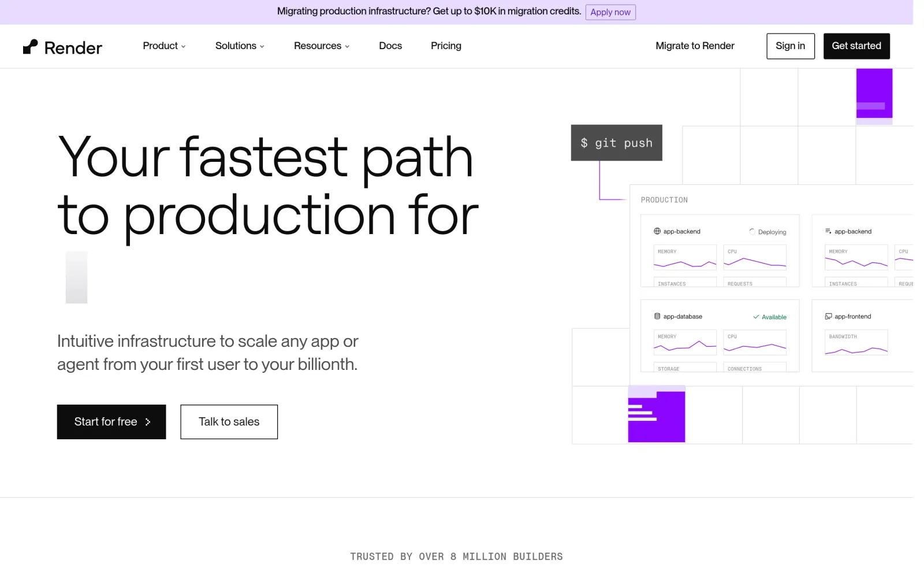
Task: Open the Docs page
Action: 390,46
